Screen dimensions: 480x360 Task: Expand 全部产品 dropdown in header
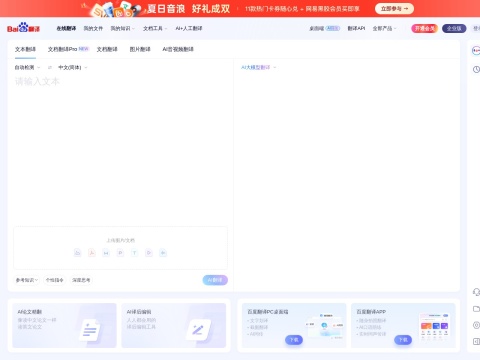pyautogui.click(x=384, y=28)
